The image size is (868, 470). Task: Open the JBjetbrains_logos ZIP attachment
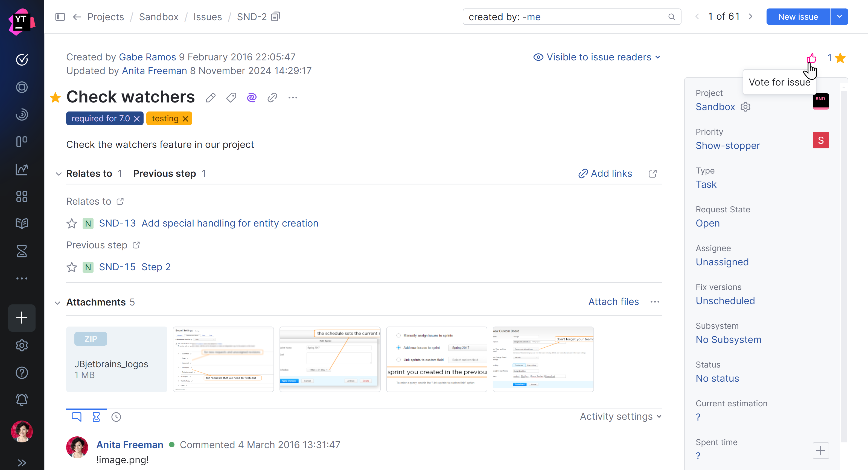tap(116, 359)
